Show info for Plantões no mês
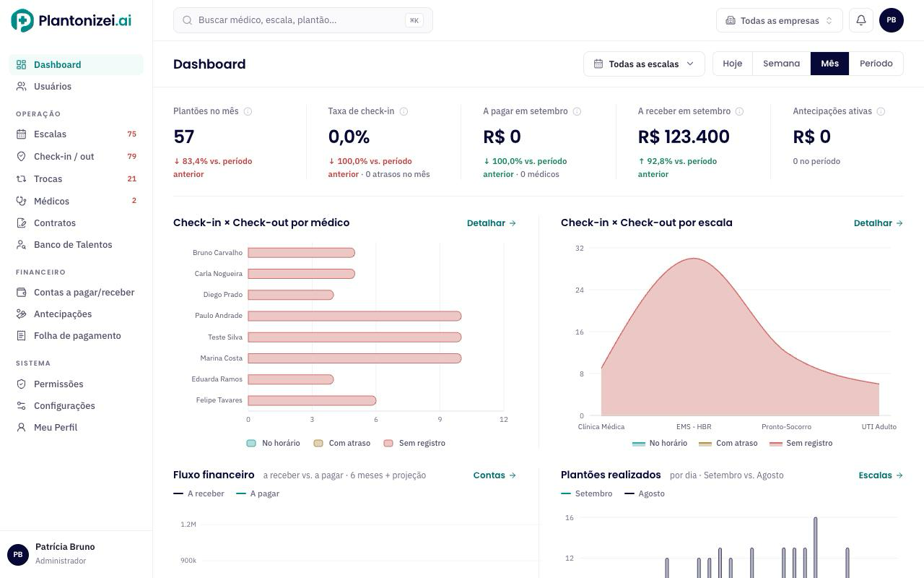This screenshot has width=924, height=578. pyautogui.click(x=248, y=111)
